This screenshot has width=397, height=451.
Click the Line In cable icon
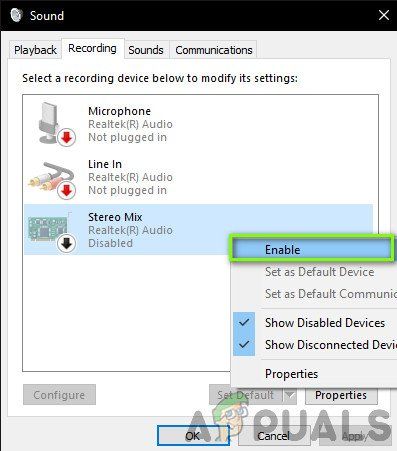click(x=52, y=179)
